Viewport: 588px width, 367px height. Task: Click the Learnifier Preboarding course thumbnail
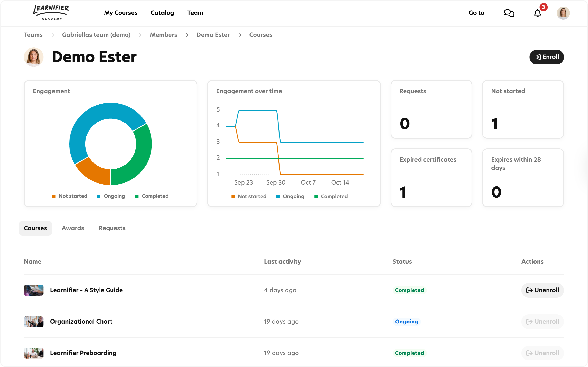tap(34, 353)
